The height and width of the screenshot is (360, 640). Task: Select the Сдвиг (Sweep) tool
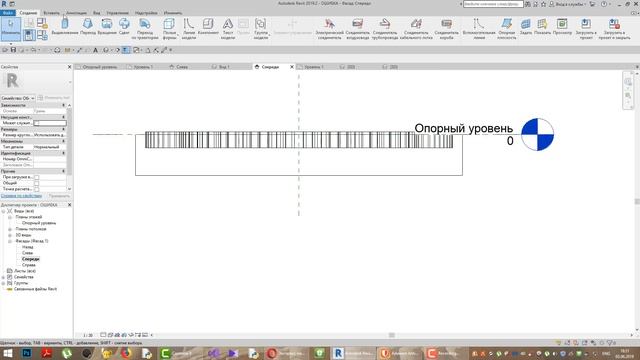[x=124, y=27]
